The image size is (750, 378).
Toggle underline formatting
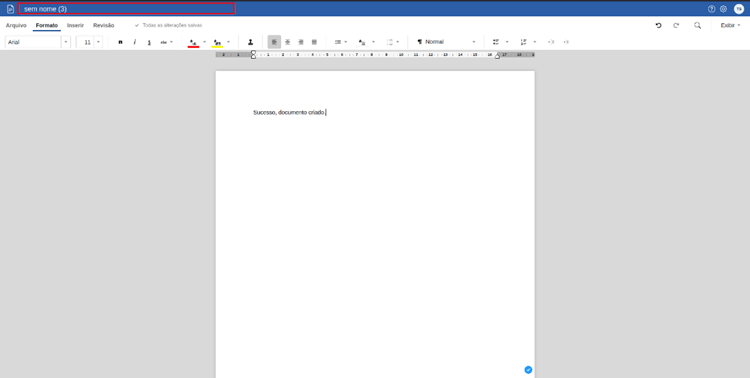click(149, 42)
